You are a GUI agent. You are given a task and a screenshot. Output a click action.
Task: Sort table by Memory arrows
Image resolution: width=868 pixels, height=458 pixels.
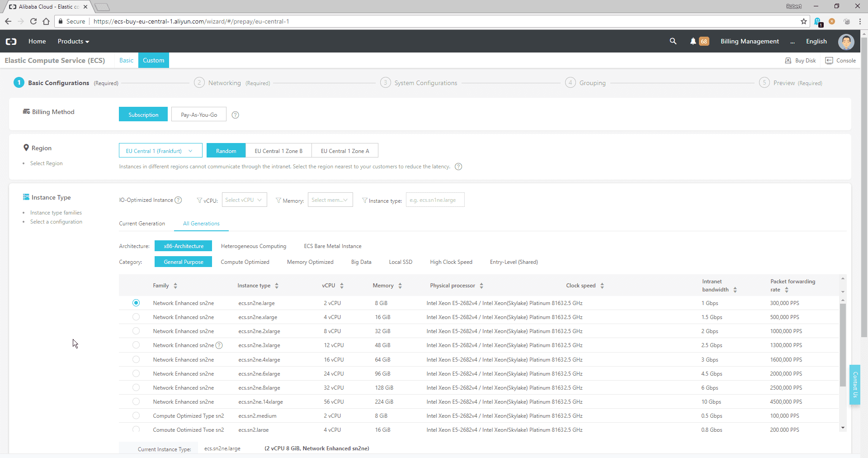tap(400, 286)
